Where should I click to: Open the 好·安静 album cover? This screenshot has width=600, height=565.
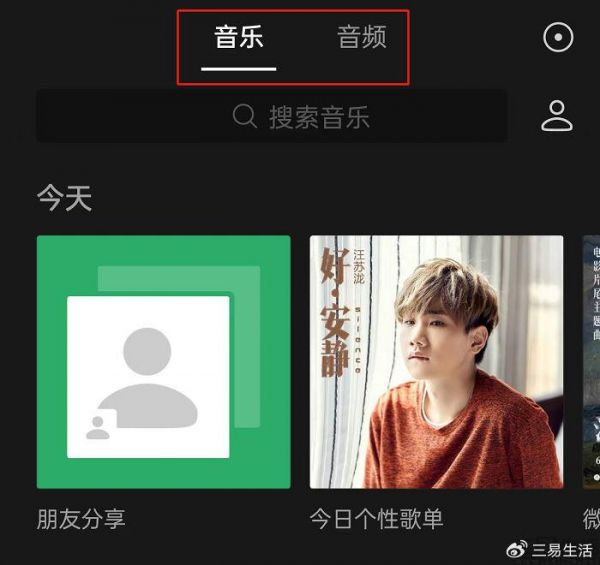pos(436,362)
